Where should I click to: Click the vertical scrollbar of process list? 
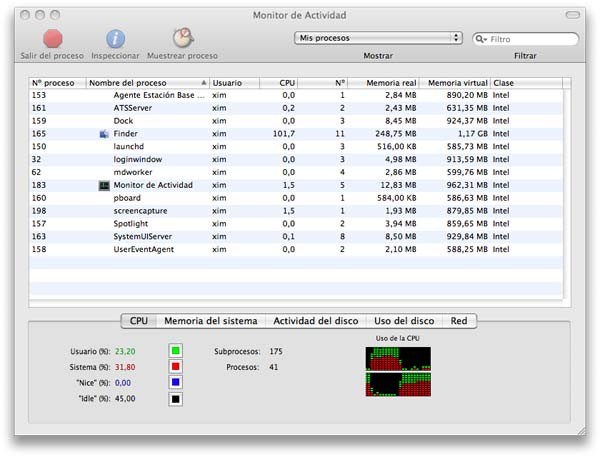[x=567, y=195]
